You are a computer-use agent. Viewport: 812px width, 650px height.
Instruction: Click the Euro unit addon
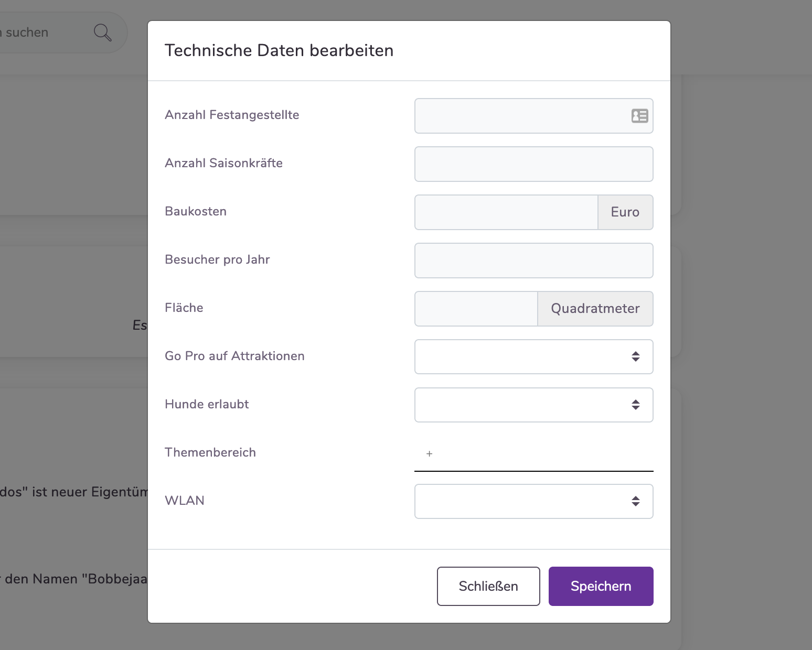(625, 212)
